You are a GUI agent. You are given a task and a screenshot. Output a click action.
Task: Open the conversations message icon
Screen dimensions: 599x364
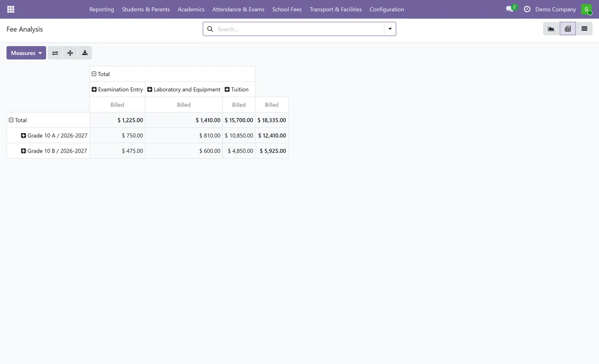[510, 9]
